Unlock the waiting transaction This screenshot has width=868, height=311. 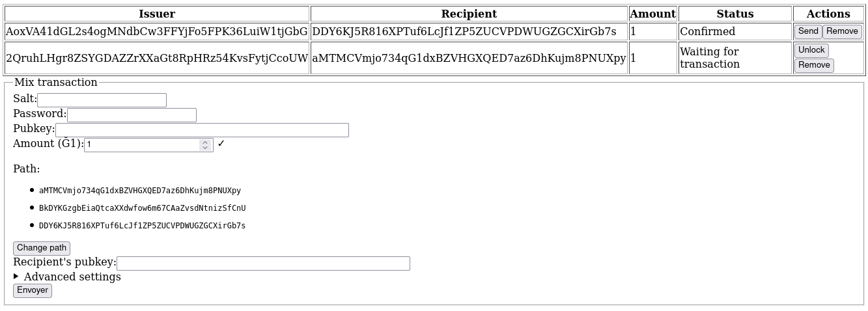(x=811, y=50)
